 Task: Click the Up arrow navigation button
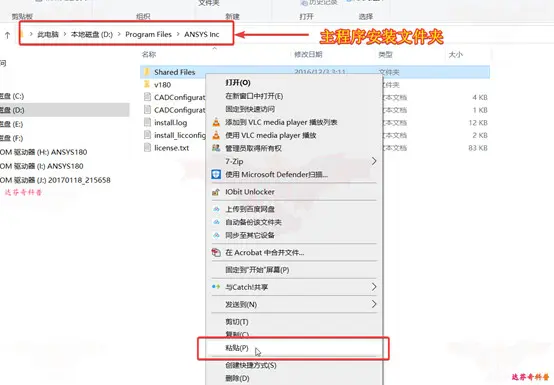(7, 35)
